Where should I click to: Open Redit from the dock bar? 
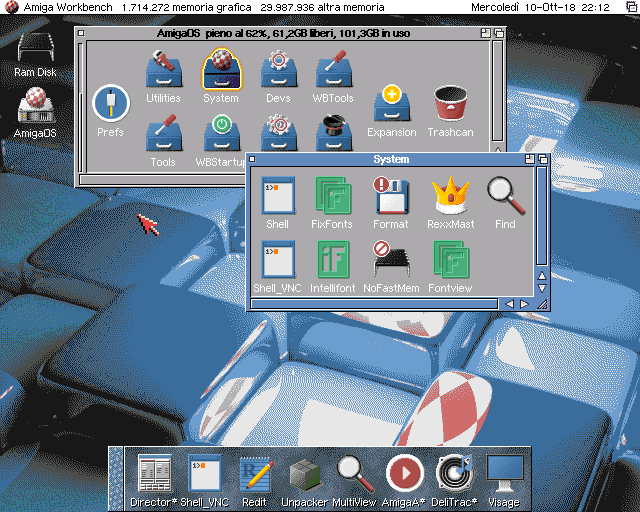pyautogui.click(x=254, y=472)
